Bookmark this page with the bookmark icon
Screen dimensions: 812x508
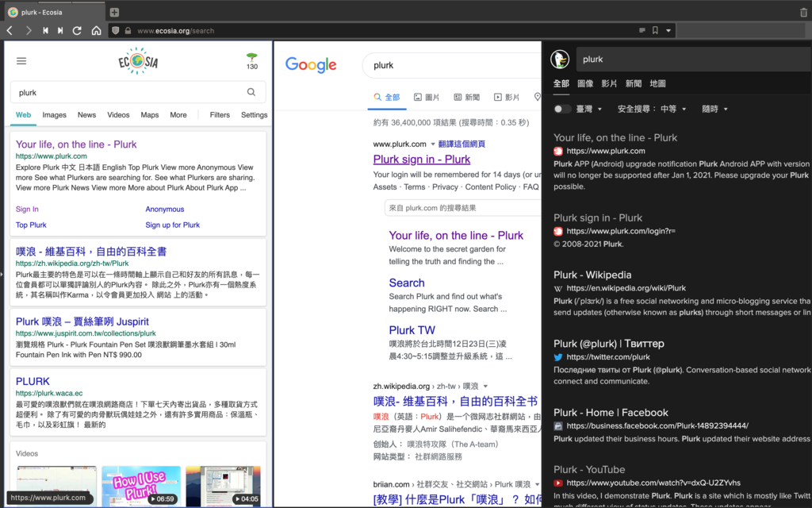(655, 31)
